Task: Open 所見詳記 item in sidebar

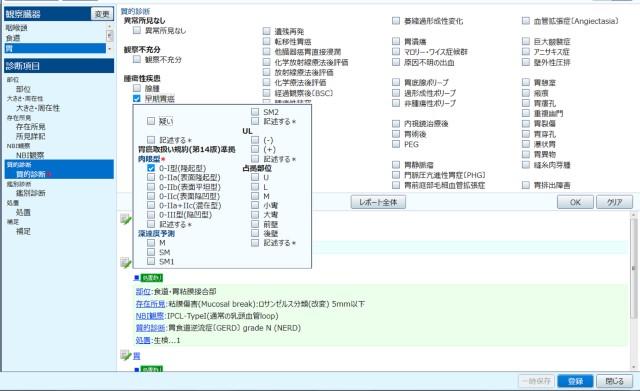Action: pyautogui.click(x=31, y=136)
